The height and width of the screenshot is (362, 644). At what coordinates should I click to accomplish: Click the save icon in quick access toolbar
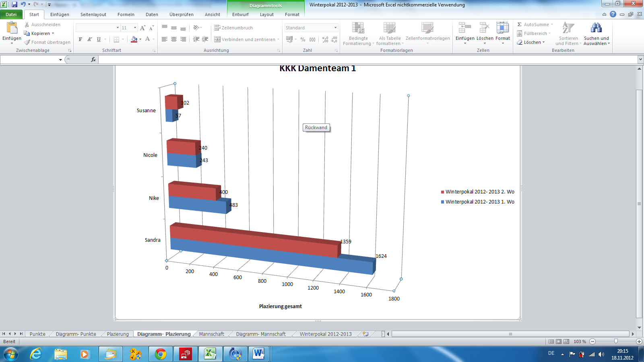pyautogui.click(x=15, y=4)
